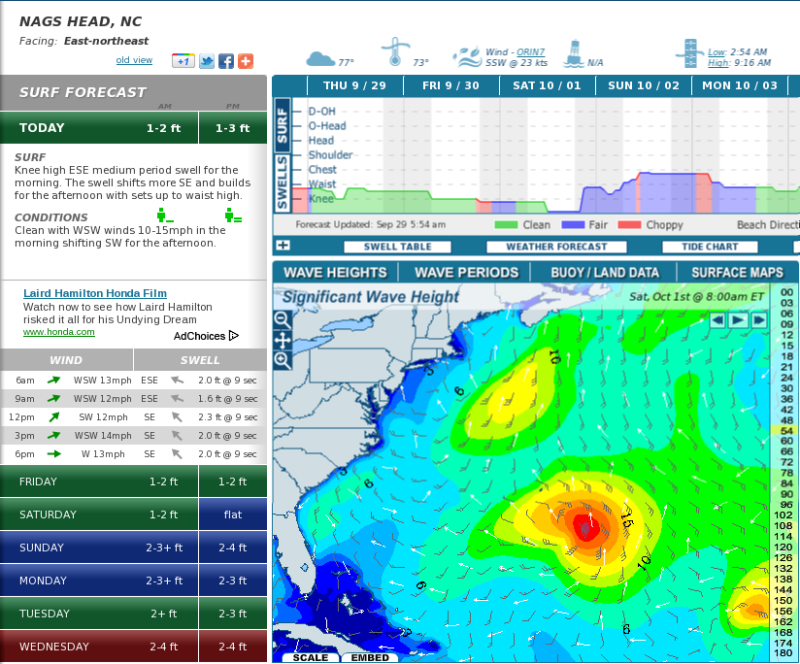Click the Google +1 share icon

[183, 61]
